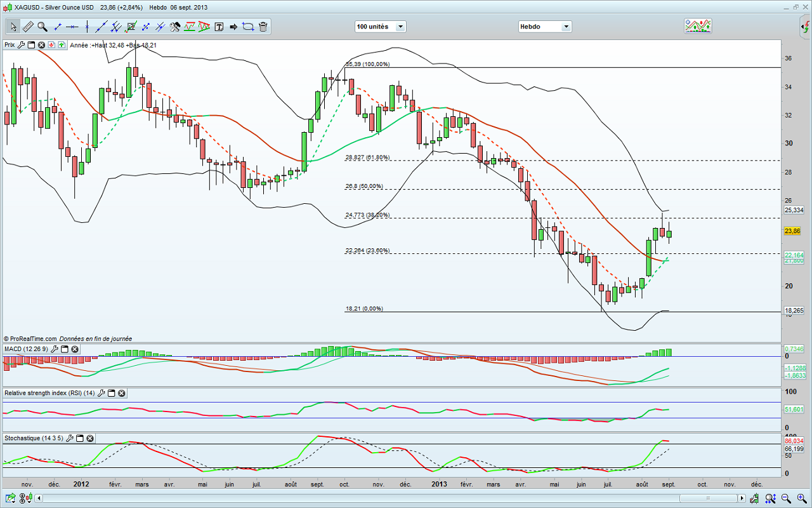812x508 pixels.
Task: Remove the RSI indicator panel
Action: point(121,394)
